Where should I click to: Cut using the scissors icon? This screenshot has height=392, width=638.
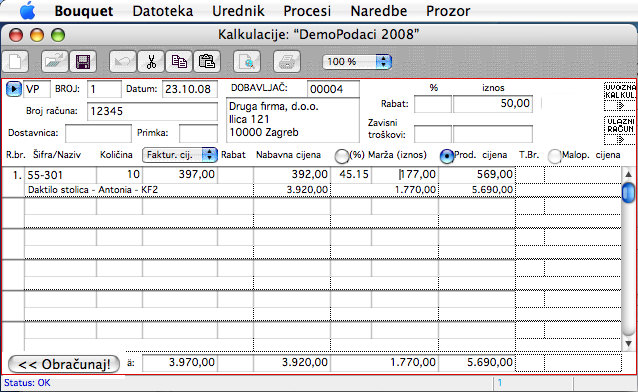[151, 62]
